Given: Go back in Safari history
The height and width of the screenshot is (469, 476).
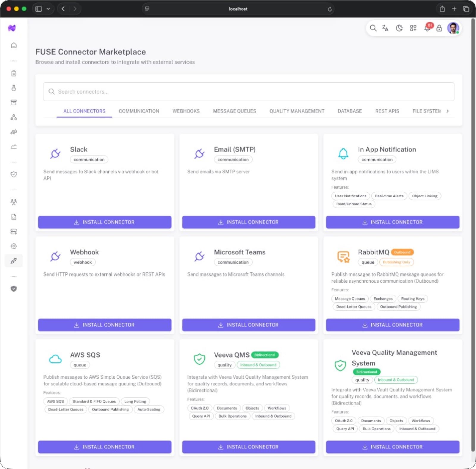Looking at the screenshot, I should (x=63, y=9).
